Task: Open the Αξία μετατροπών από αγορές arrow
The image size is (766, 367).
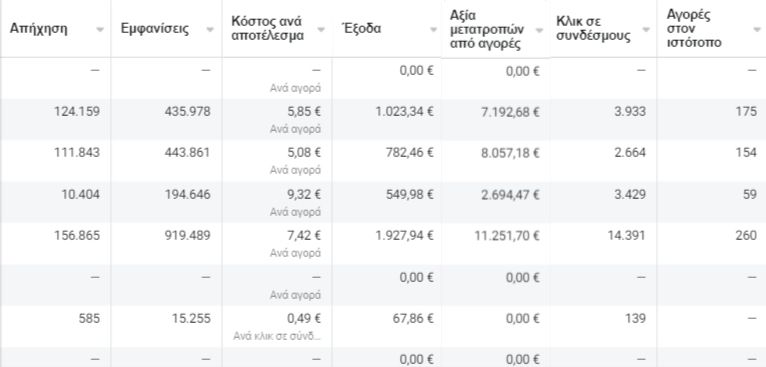Action: tap(539, 30)
